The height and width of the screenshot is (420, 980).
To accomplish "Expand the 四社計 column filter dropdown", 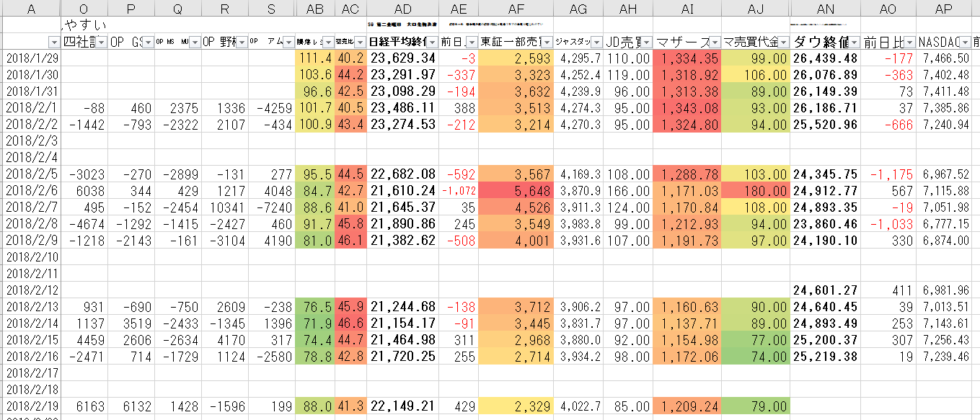I will click(x=101, y=42).
